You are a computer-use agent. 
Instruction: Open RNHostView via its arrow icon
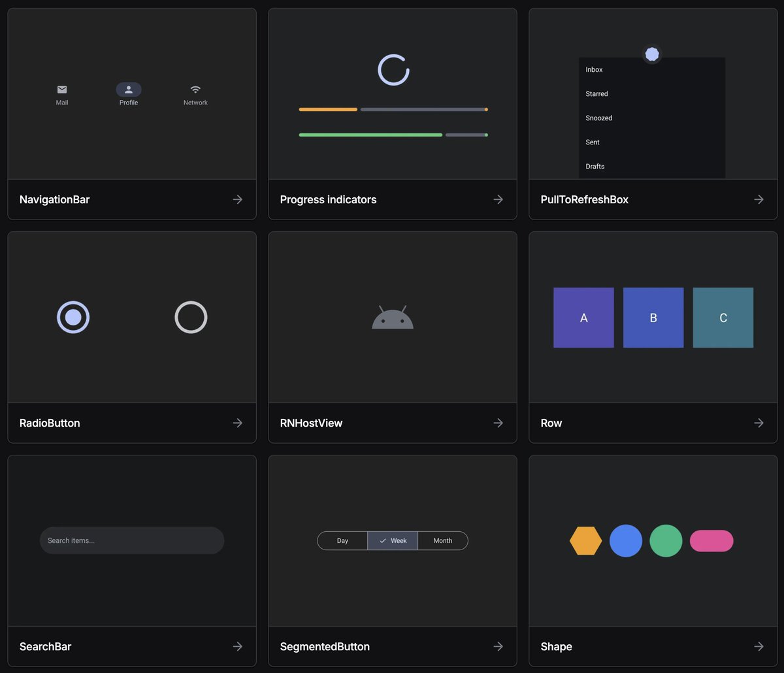498,423
